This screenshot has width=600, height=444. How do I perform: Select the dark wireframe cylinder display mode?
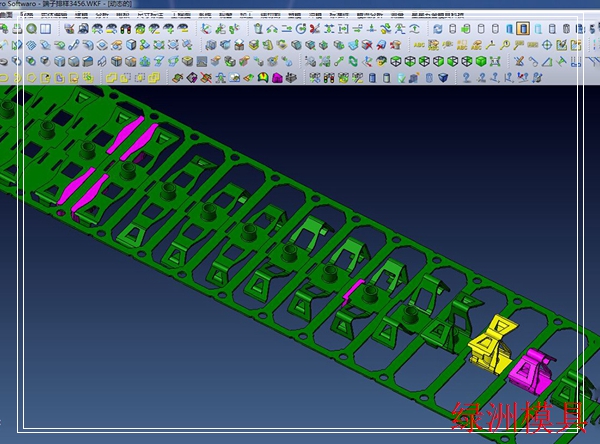[566, 29]
